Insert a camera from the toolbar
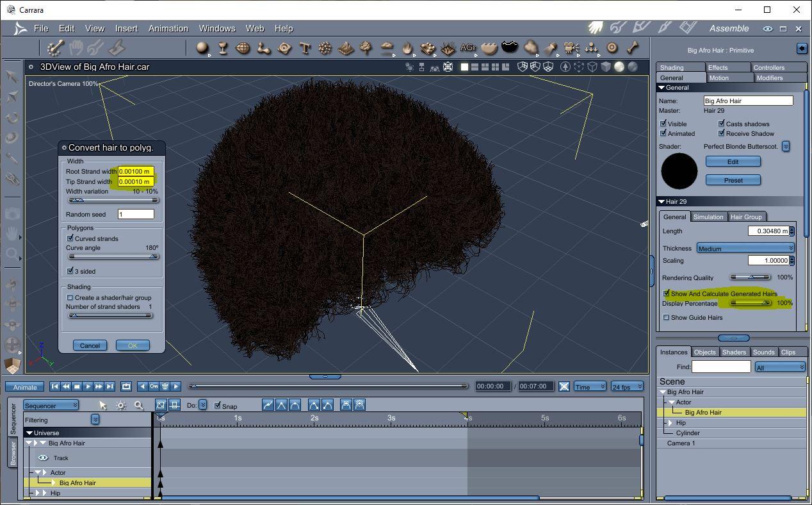 point(571,48)
